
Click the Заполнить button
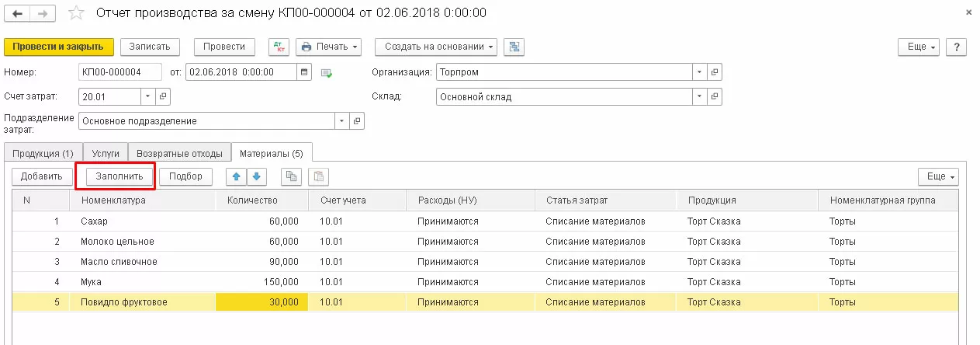click(x=119, y=176)
